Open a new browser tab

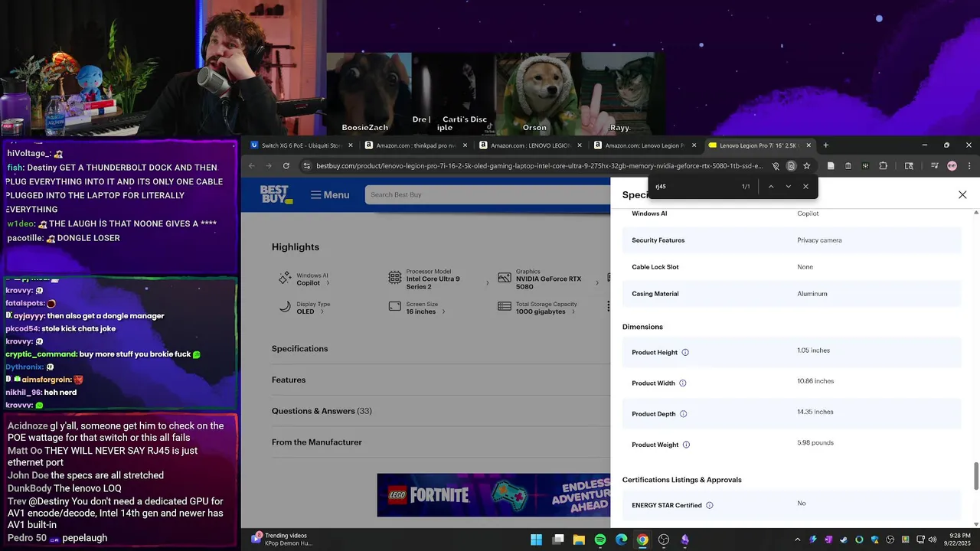[x=825, y=145]
